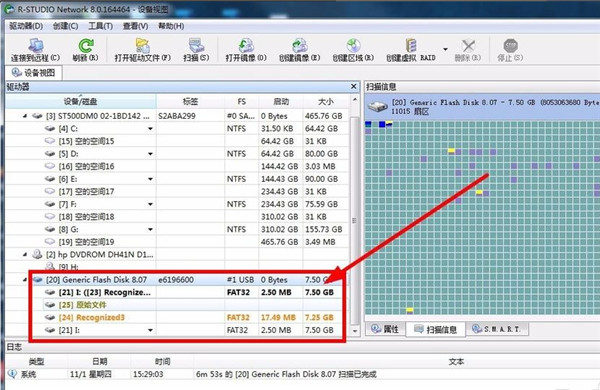
Task: Click the 155.73 GB size value
Action: [323, 229]
